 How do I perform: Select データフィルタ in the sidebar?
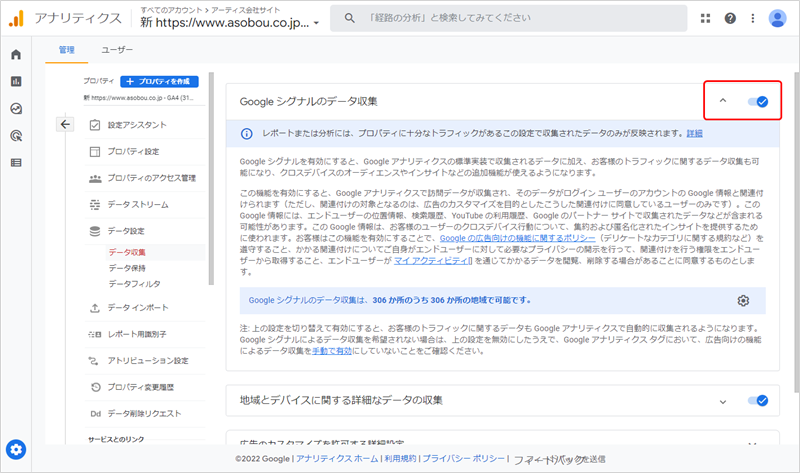click(135, 284)
